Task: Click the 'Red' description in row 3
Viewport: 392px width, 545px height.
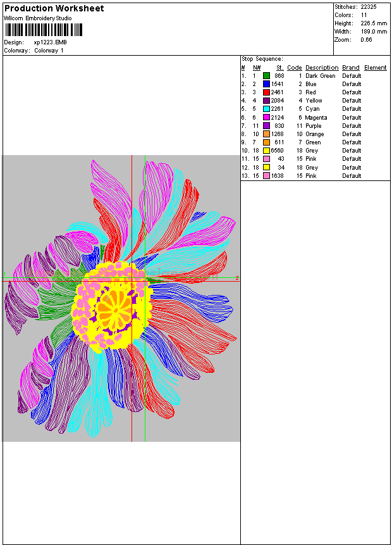Action: [310, 92]
